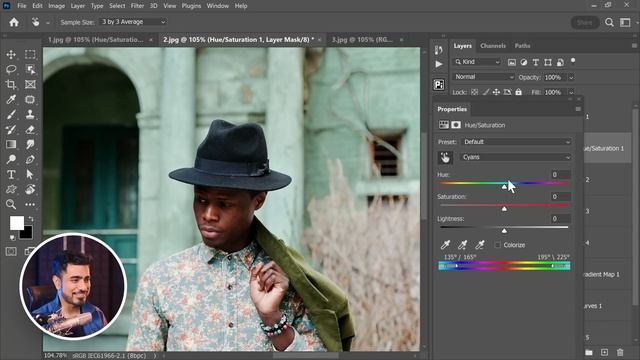Select the Crop tool
The height and width of the screenshot is (360, 640).
click(11, 84)
